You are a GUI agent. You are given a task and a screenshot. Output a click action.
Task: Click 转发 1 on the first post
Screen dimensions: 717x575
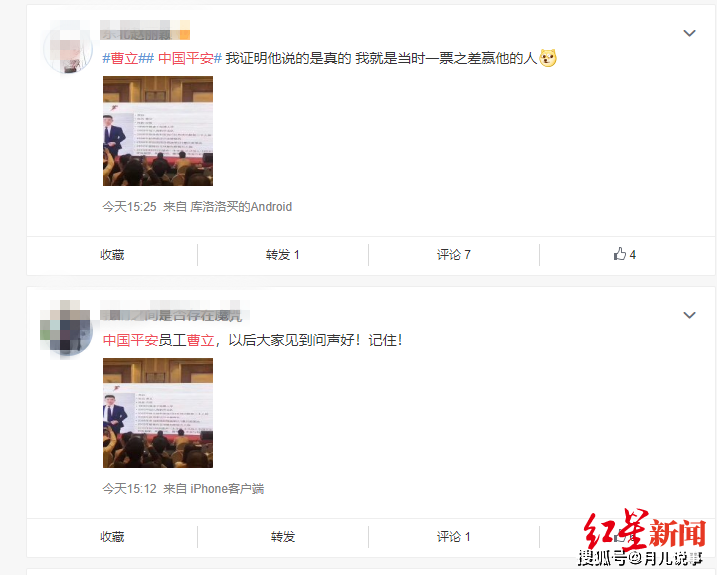click(x=283, y=255)
